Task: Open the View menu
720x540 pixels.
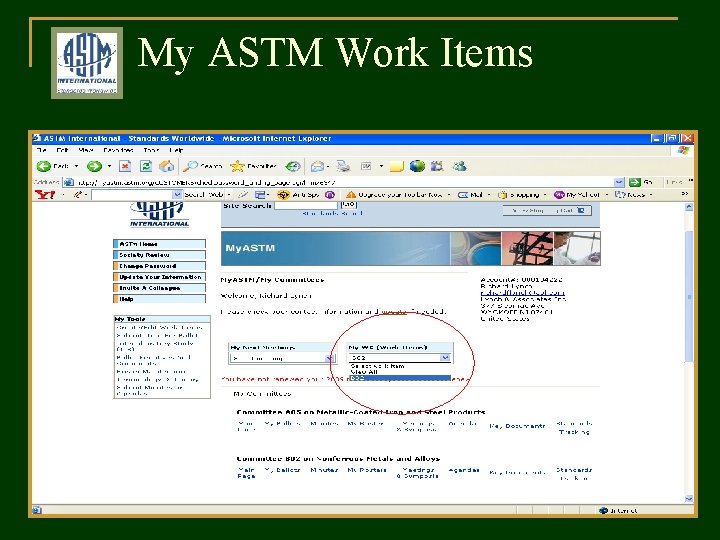Action: point(85,150)
